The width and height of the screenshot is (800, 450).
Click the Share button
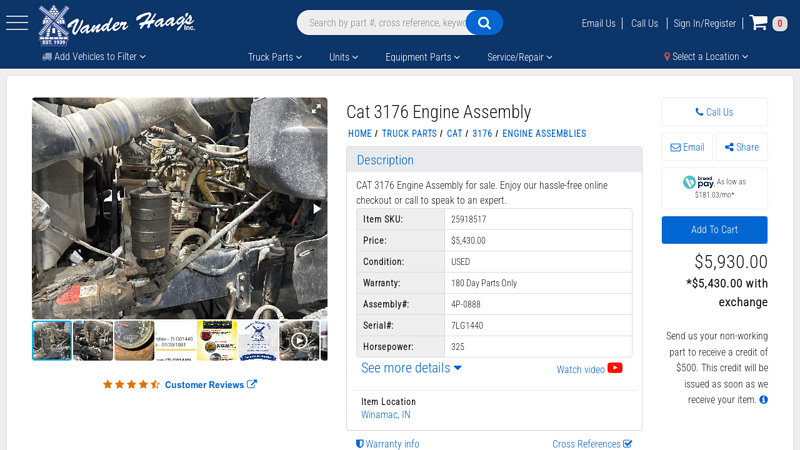point(742,147)
